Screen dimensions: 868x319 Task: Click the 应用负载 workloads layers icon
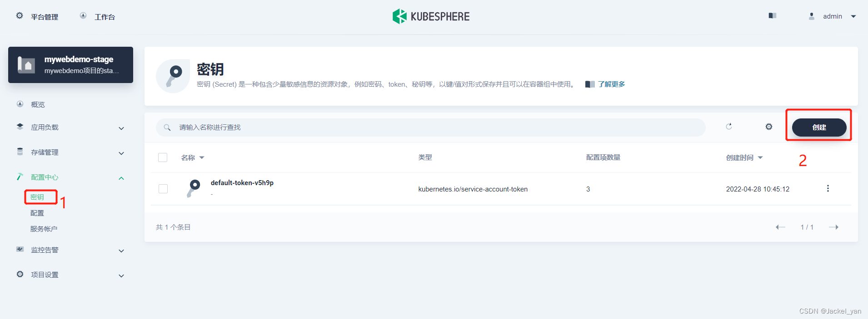(x=20, y=127)
